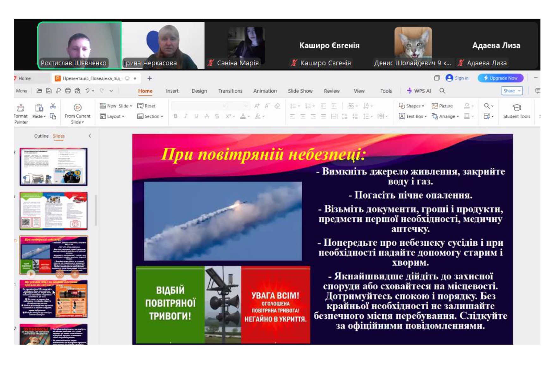This screenshot has height=392, width=555.
Task: Increase indent level
Action: pos(334,106)
